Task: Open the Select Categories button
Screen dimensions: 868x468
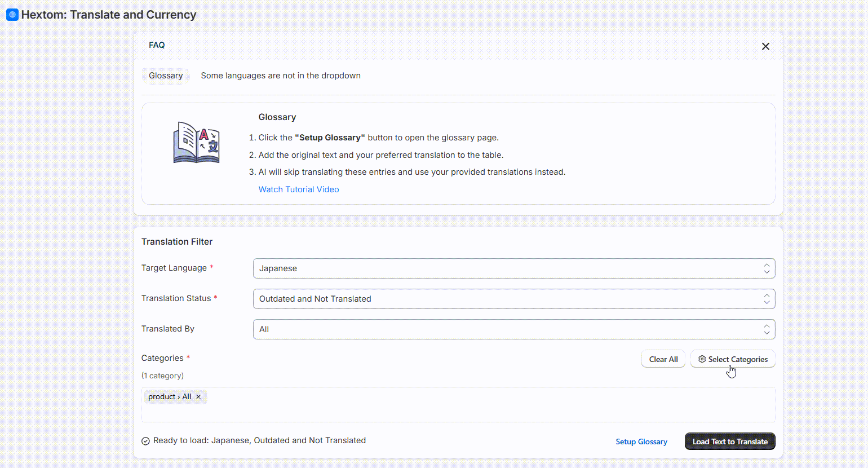Action: pos(733,359)
